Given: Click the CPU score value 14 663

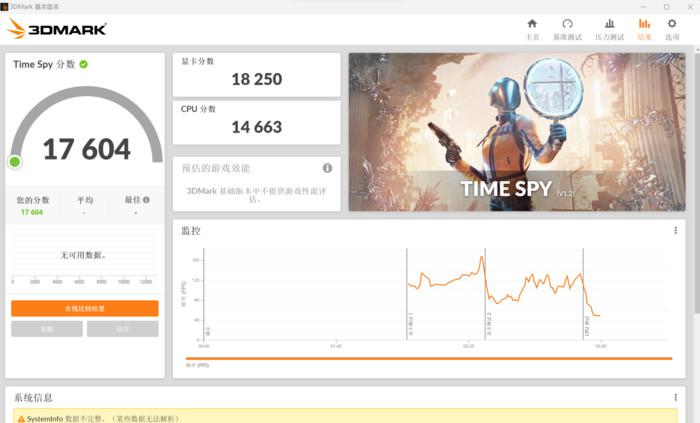Looking at the screenshot, I should (257, 127).
